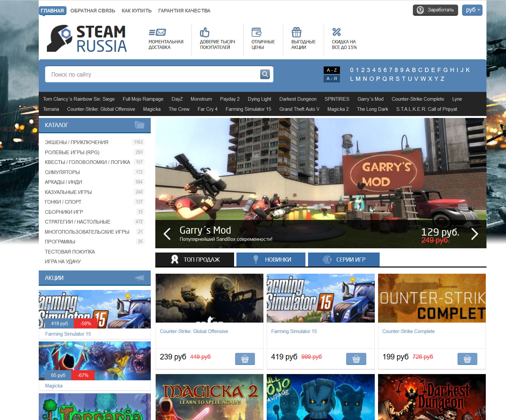Switch to Новинки tab
This screenshot has width=506, height=420.
tap(271, 259)
